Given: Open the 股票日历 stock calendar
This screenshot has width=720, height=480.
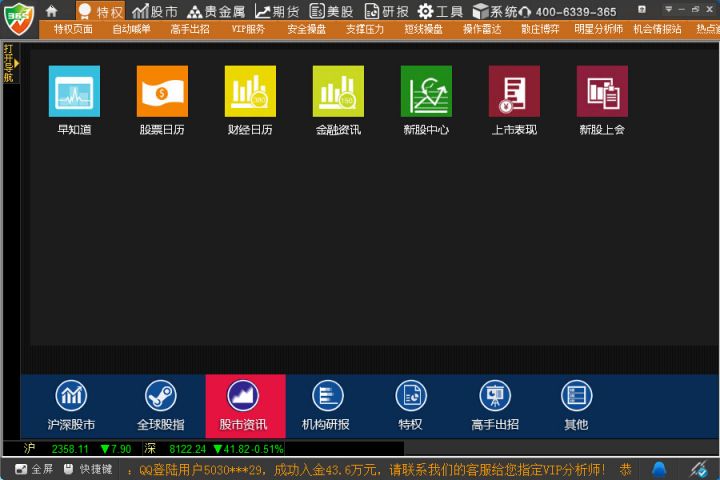Looking at the screenshot, I should [x=162, y=91].
